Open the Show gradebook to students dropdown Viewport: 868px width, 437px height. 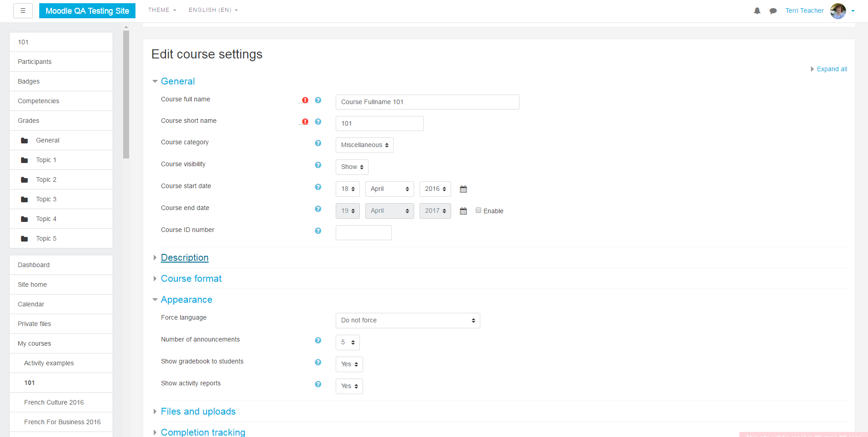[x=349, y=364]
